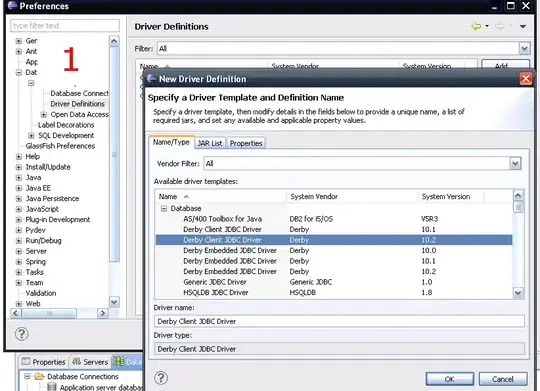Click the yellow back navigation arrow icon
The image size is (540, 391).
[x=476, y=26]
